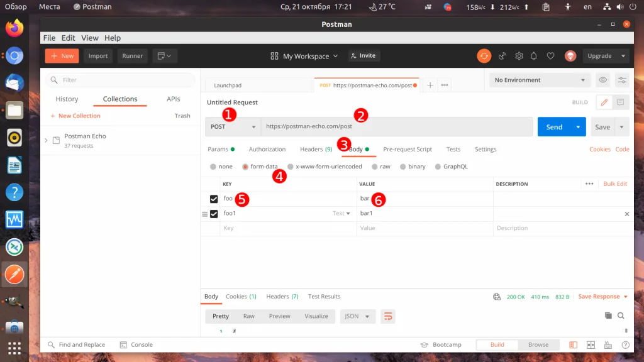Open the Pre-request Script tab
The height and width of the screenshot is (362, 644).
408,149
